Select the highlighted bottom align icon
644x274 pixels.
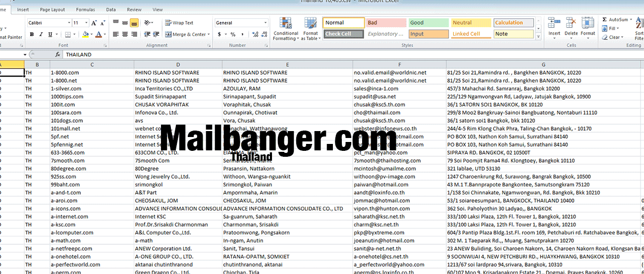[x=134, y=23]
